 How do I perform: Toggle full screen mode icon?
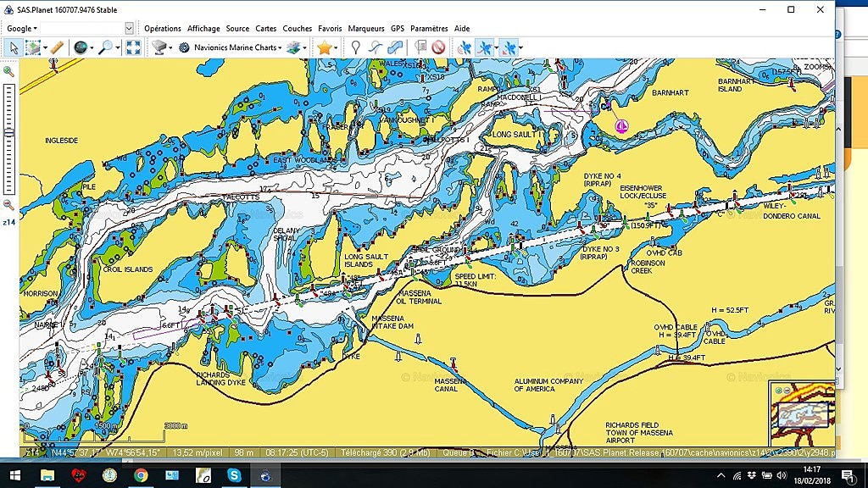coord(133,47)
